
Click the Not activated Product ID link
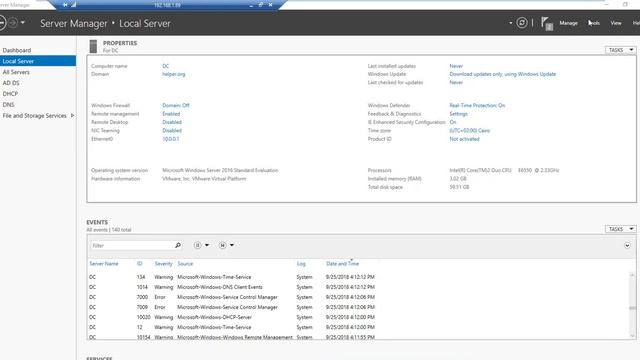pyautogui.click(x=464, y=139)
